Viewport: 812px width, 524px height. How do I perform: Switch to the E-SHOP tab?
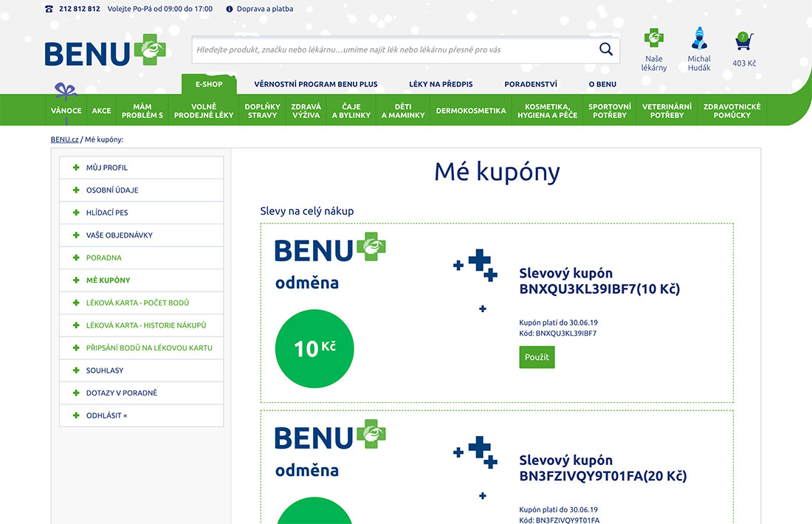209,84
